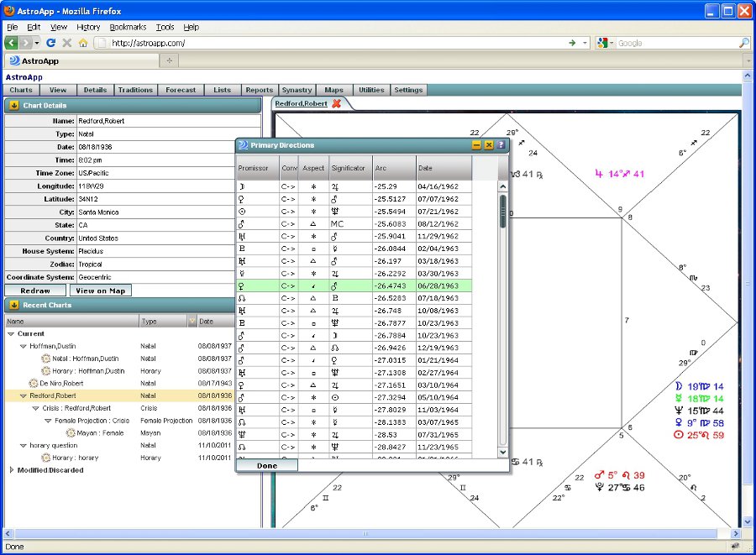Minimize the Primary Directions dialog

(477, 145)
